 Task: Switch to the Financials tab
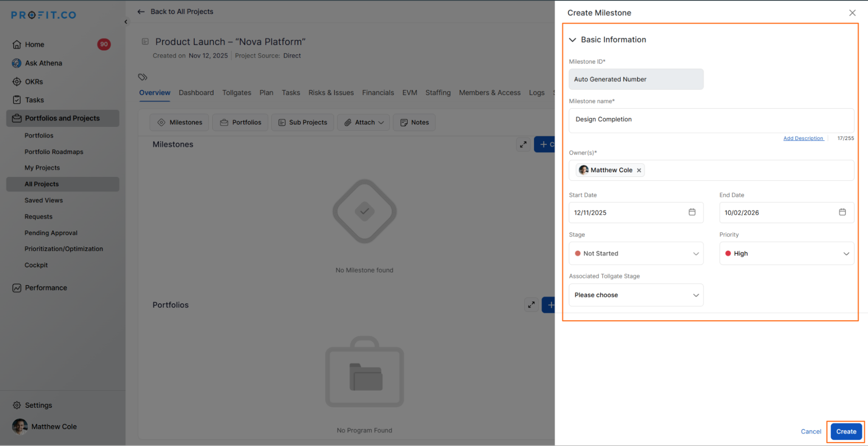point(378,93)
